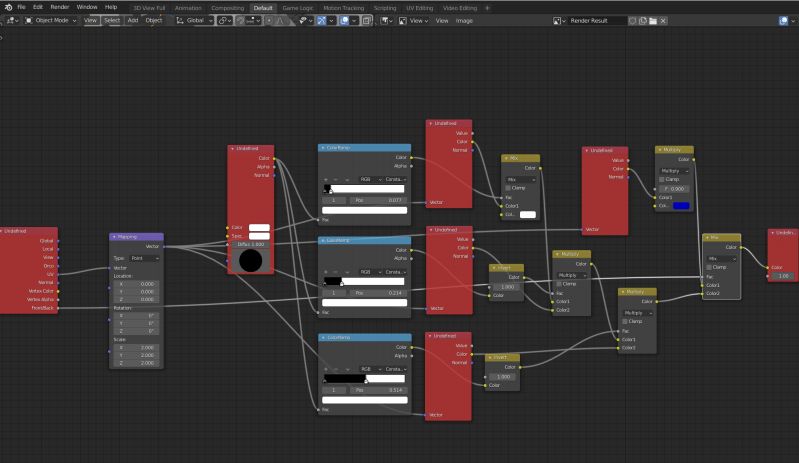Enable Clamp in the middle Multiply node
Viewport: 799px width, 463px height.
[x=560, y=284]
